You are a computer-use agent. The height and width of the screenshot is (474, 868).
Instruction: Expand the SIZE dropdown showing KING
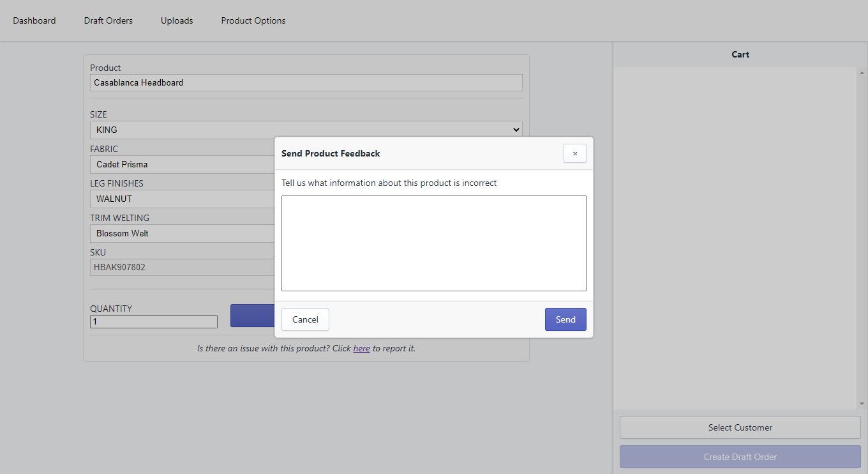pos(306,130)
